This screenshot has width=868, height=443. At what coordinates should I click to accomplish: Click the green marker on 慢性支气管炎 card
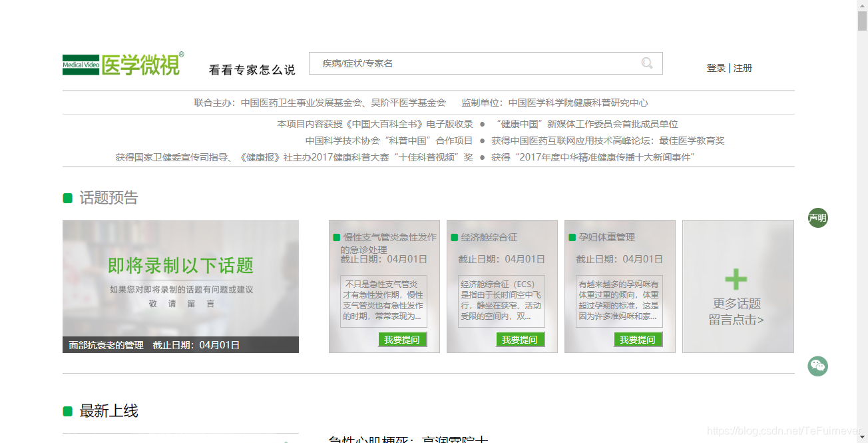(335, 236)
